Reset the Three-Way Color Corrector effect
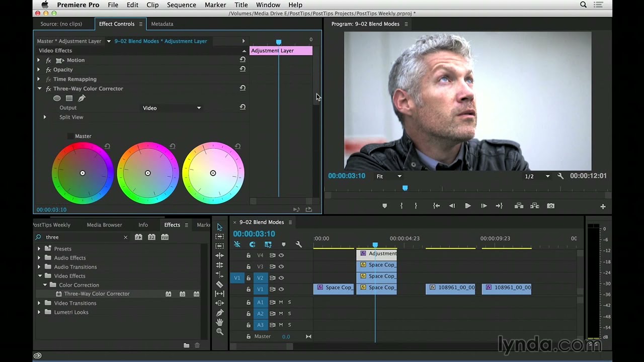Image resolution: width=644 pixels, height=362 pixels. pyautogui.click(x=243, y=88)
